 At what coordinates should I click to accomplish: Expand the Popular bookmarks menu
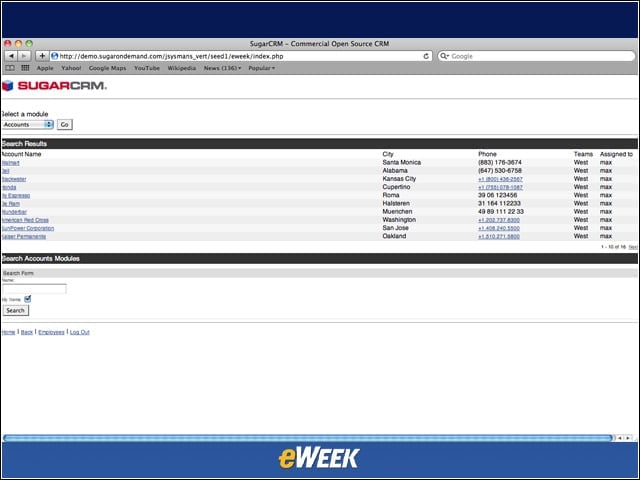pos(262,68)
